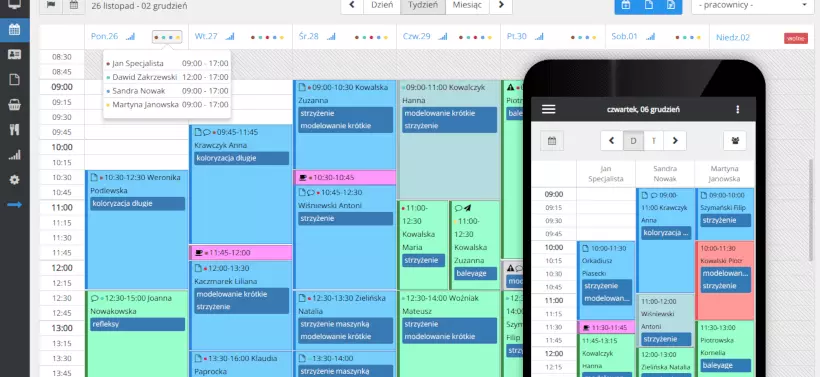Click the flag icon in top toolbar
Image resolution: width=820 pixels, height=377 pixels.
point(51,6)
